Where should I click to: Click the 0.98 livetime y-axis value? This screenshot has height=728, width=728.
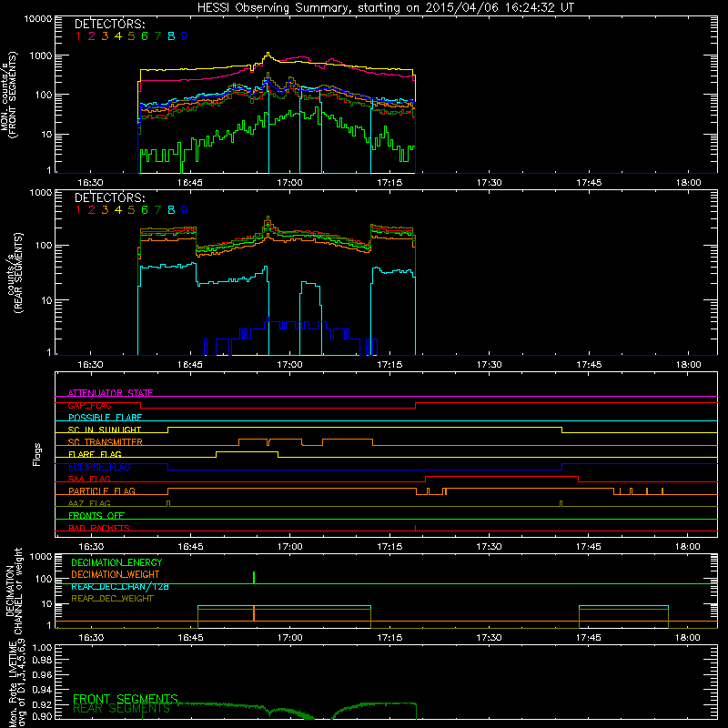[x=42, y=660]
